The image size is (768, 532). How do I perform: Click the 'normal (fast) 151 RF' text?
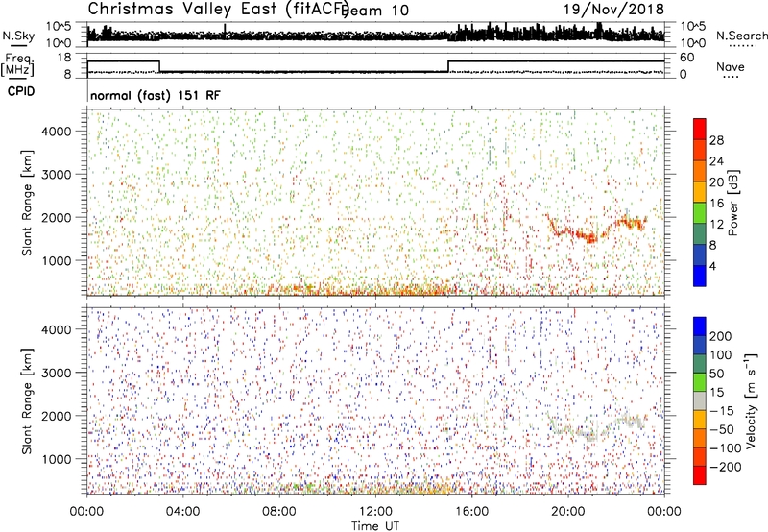point(156,95)
